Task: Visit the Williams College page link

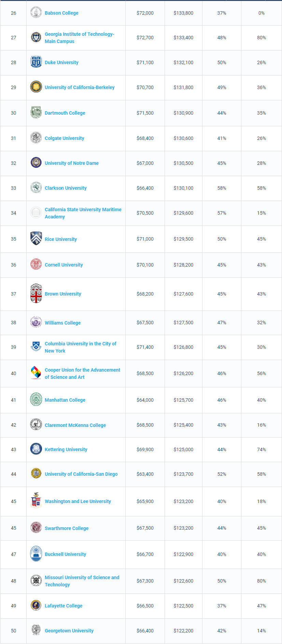Action: tap(63, 323)
